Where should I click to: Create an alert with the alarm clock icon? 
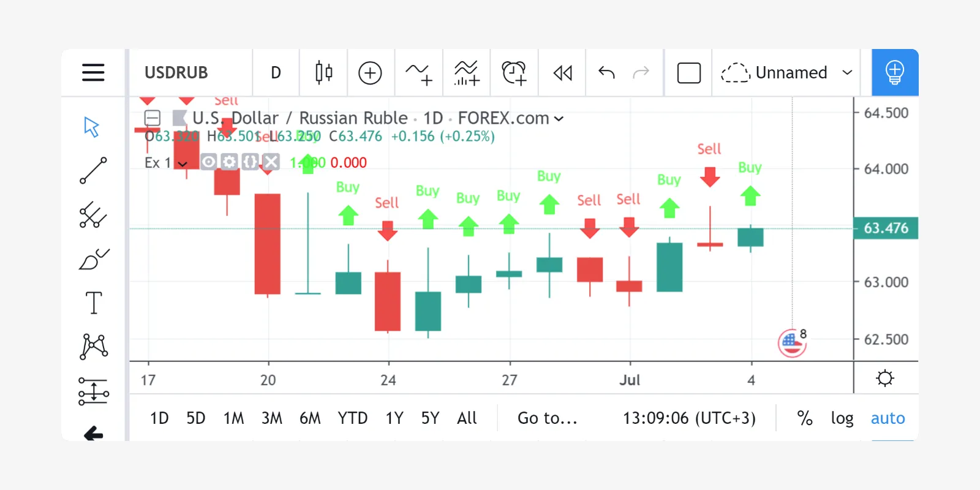click(514, 72)
